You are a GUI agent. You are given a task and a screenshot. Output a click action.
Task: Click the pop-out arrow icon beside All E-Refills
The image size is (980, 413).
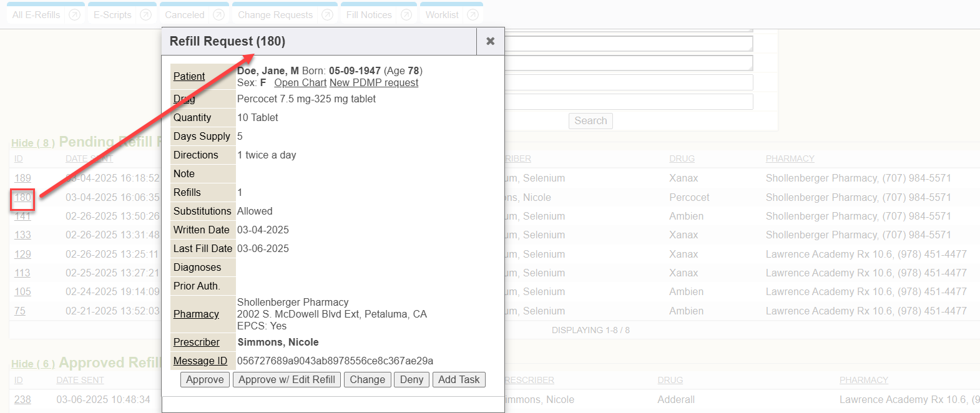coord(75,15)
